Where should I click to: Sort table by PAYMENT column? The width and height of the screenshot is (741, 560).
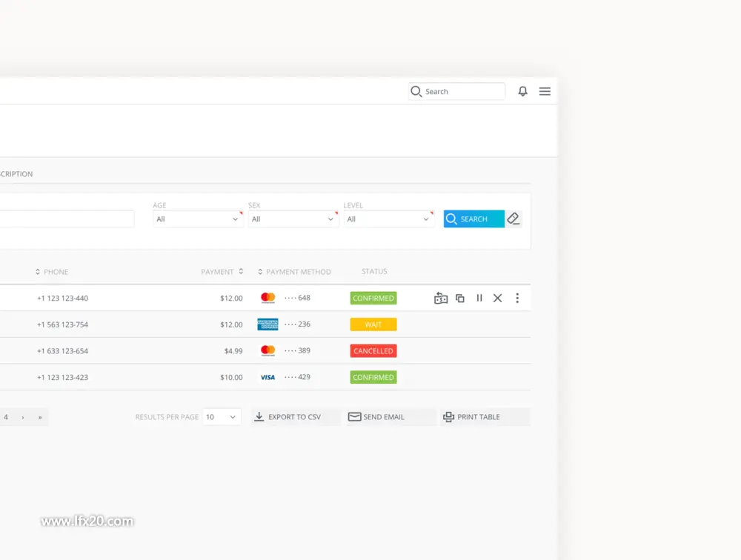click(222, 272)
